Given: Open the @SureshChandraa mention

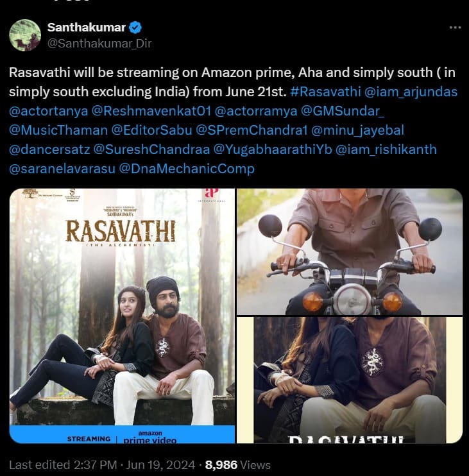Looking at the screenshot, I should [151, 149].
